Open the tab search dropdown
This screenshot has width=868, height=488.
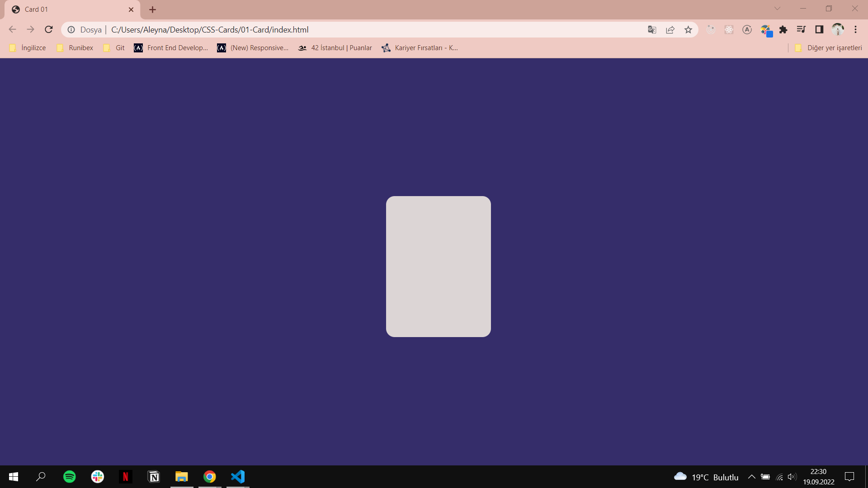click(x=778, y=8)
